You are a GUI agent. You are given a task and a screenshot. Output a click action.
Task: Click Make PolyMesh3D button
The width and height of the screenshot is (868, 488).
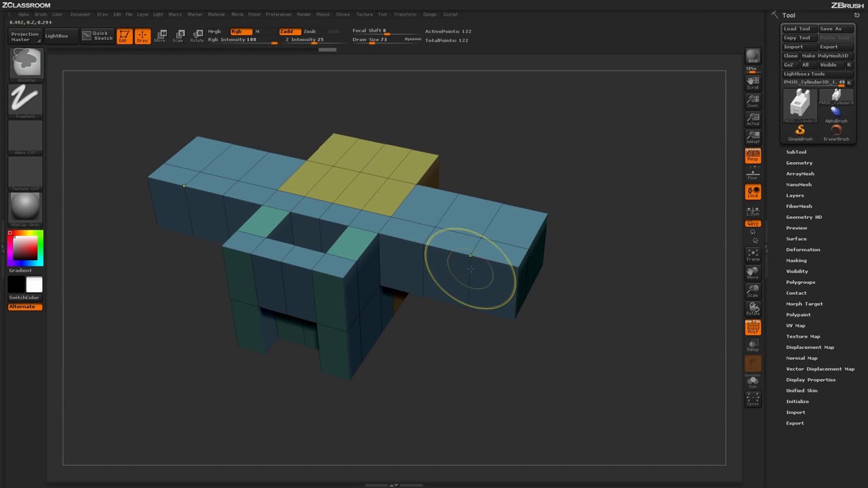coord(826,56)
